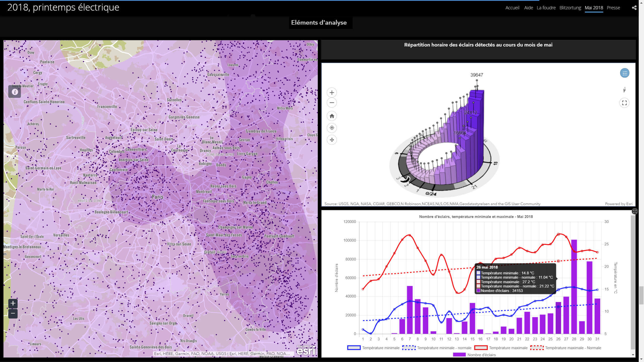
Task: Open the map info button
Action: [15, 92]
